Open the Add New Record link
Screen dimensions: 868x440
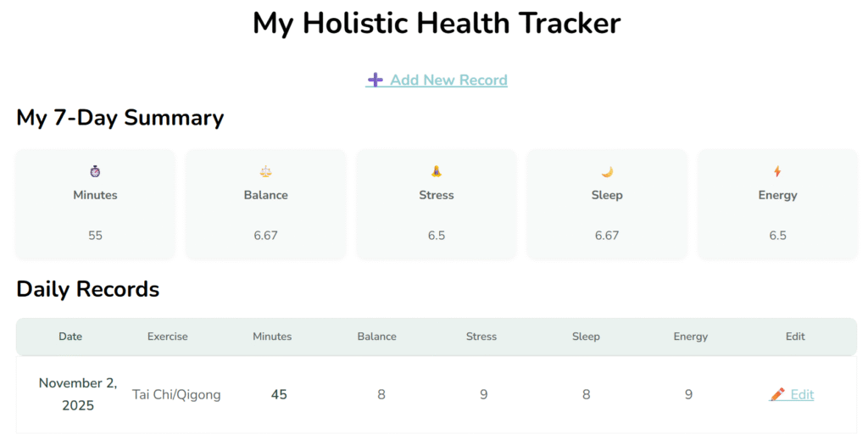[448, 81]
